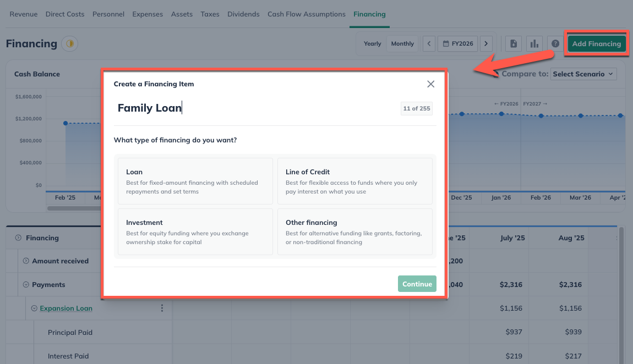Choose the Investment financing type card
The image size is (633, 364).
[x=195, y=232]
